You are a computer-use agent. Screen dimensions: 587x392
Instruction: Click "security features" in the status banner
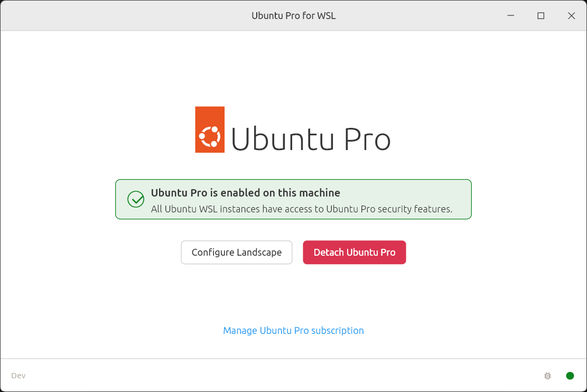pos(415,209)
